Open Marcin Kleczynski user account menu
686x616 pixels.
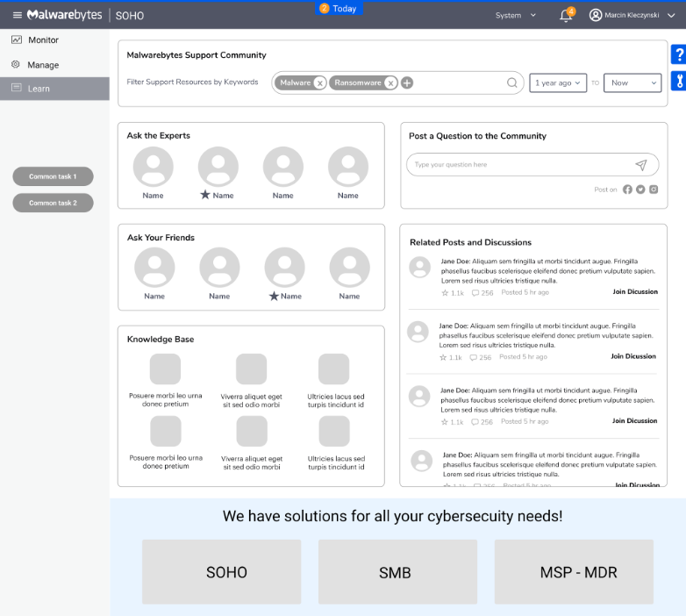632,16
